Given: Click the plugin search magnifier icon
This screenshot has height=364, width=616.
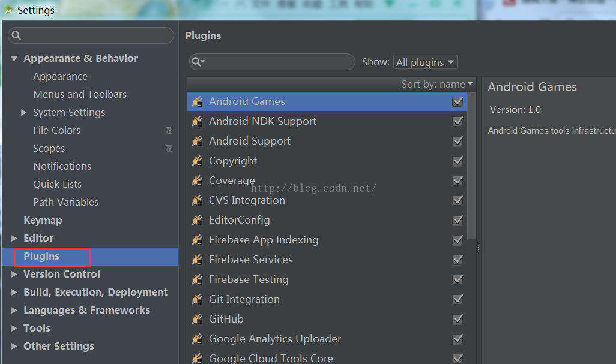Looking at the screenshot, I should pos(198,62).
